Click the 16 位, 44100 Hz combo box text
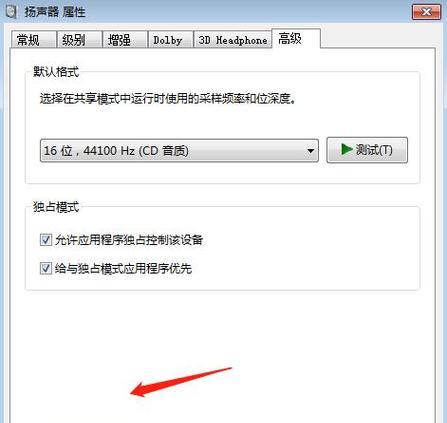447x423 pixels. 116,151
